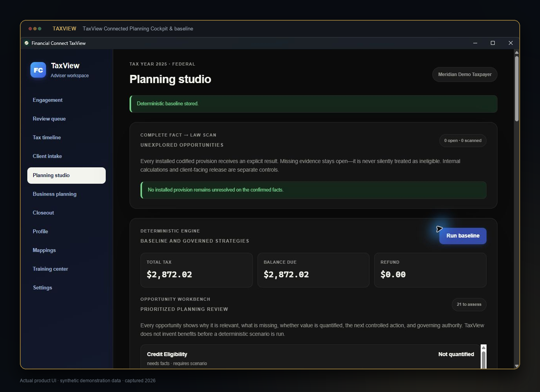
Task: Close the Financial Connect TaxView window
Action: [x=511, y=43]
